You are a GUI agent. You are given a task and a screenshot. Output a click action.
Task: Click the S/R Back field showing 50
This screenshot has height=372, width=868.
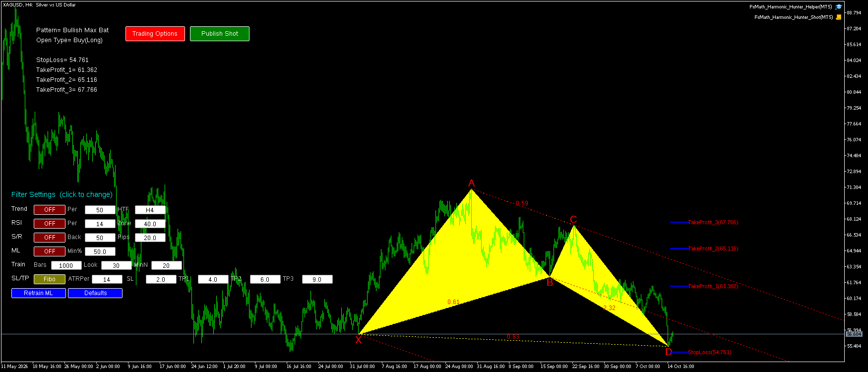pos(100,238)
